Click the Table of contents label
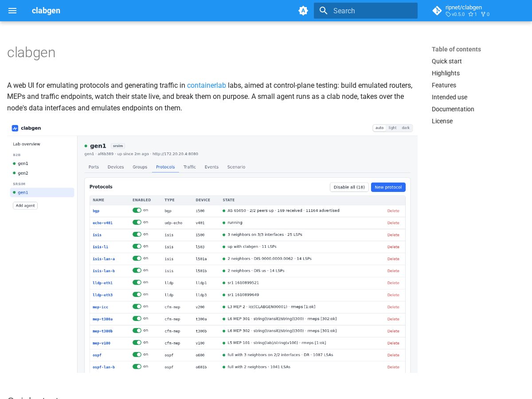 pyautogui.click(x=456, y=49)
